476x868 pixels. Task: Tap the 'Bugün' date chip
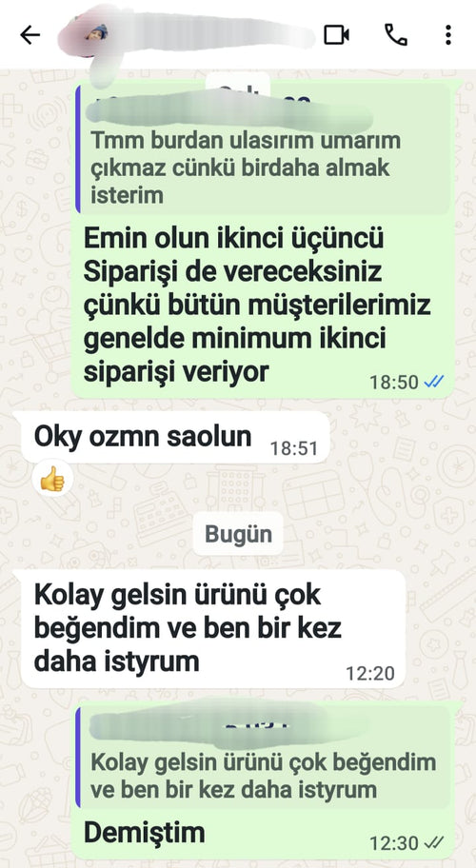tap(238, 534)
